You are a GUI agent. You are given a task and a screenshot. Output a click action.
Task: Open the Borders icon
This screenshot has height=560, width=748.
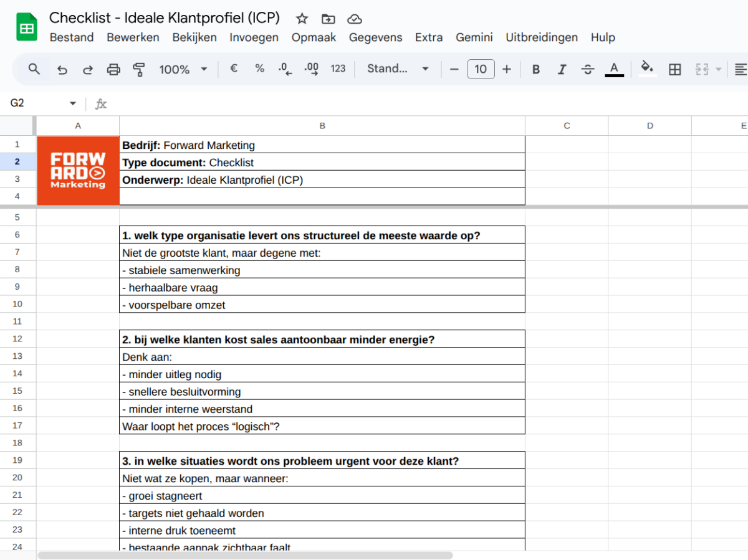pos(674,69)
